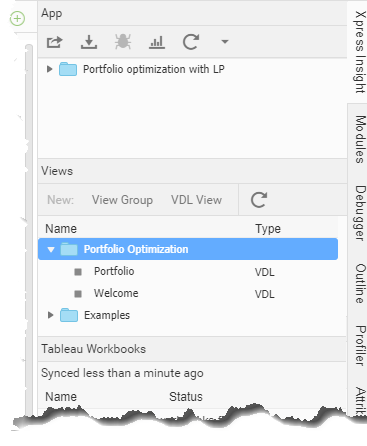The height and width of the screenshot is (446, 367).
Task: Open the App toolbar dropdown arrow
Action: (x=225, y=42)
